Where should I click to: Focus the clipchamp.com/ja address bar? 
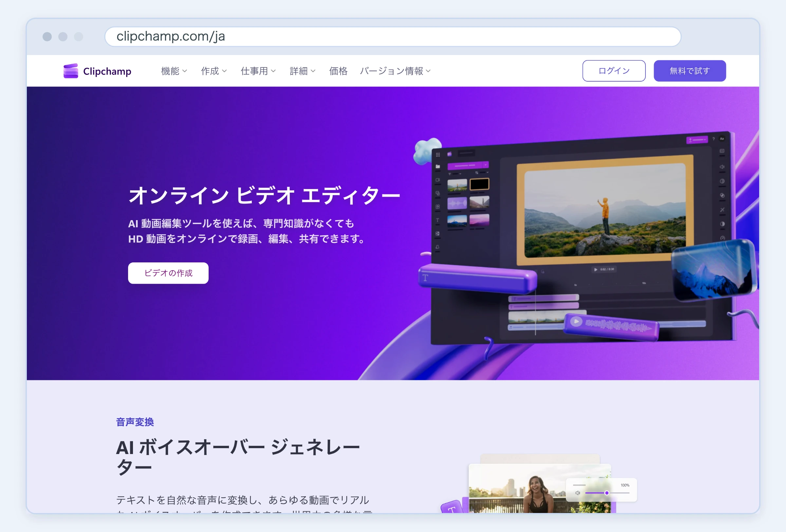click(x=393, y=37)
